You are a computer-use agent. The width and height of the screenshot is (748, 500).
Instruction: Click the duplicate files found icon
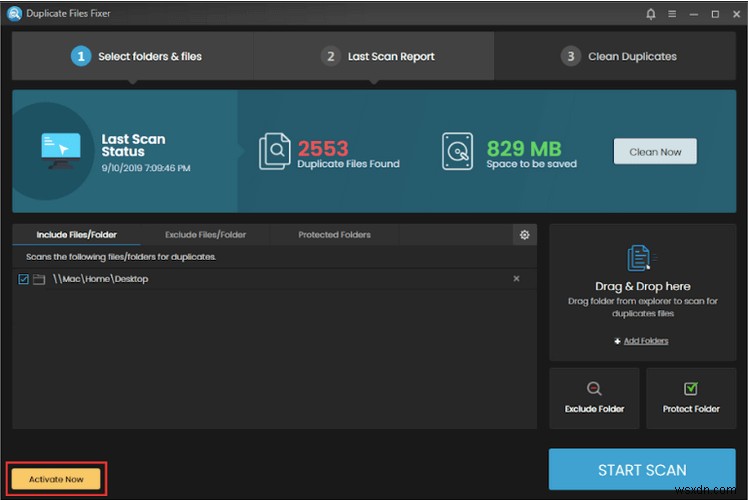[x=274, y=151]
